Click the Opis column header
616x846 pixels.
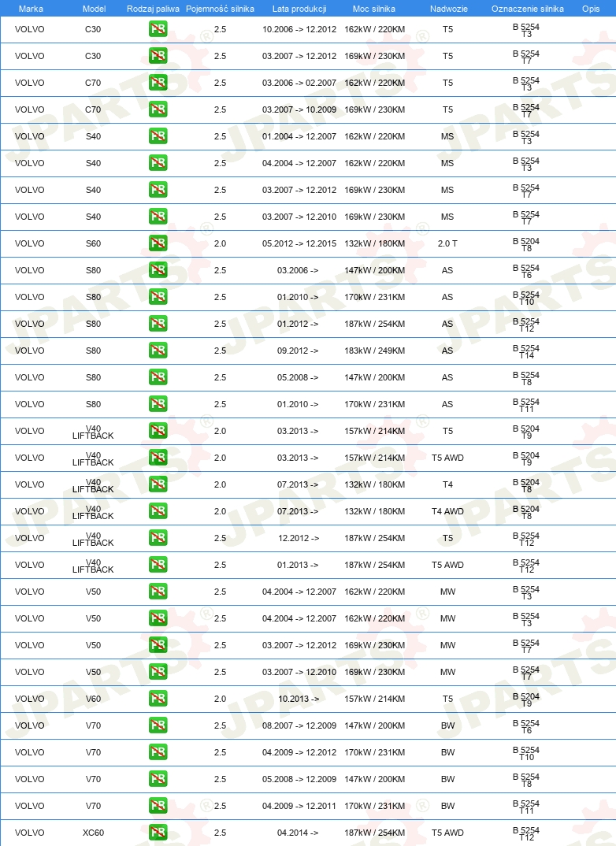(591, 9)
